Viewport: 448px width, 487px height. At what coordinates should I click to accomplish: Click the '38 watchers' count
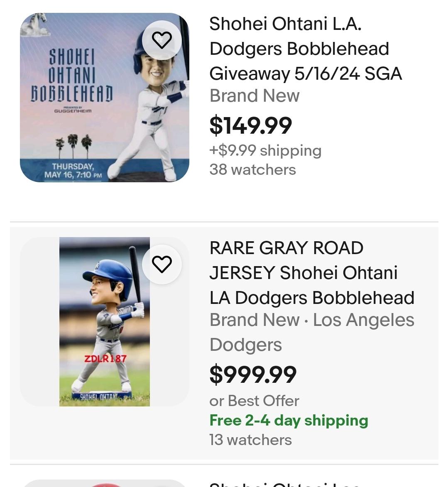tap(252, 169)
